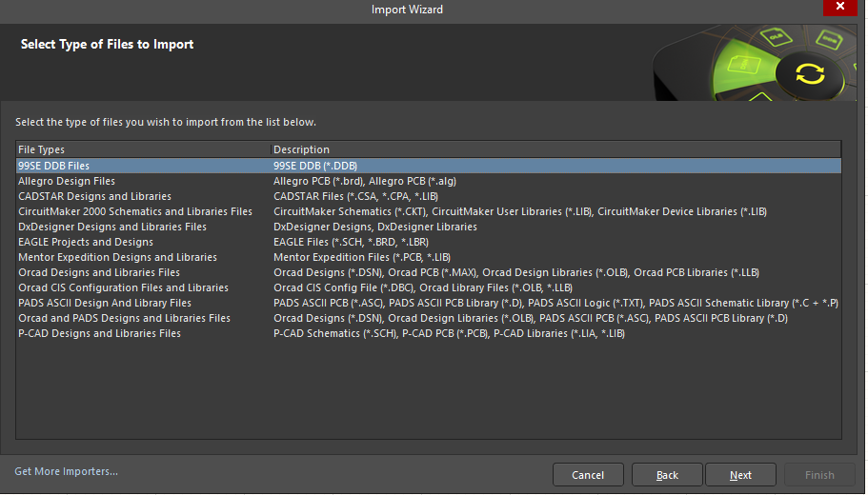
Task: Select Orcad and PADS Designs and Libraries Files
Action: (124, 318)
